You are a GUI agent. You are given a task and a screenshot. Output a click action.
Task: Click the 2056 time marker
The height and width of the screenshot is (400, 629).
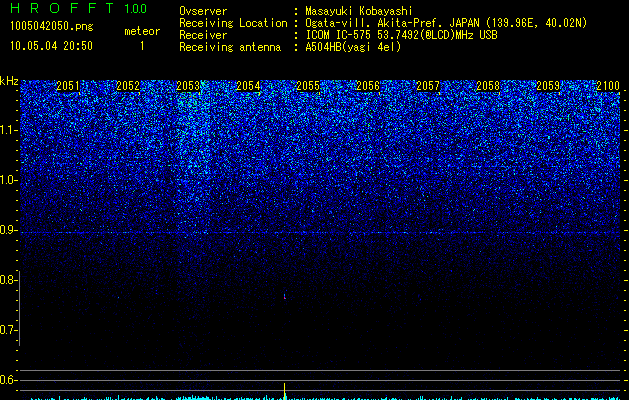[x=368, y=86]
